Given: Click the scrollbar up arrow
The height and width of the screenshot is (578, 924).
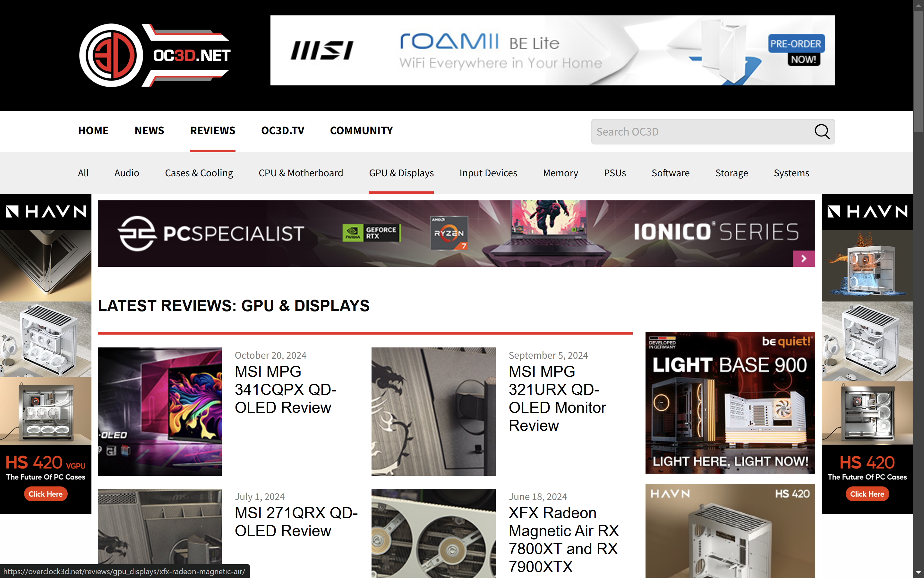Looking at the screenshot, I should click(918, 5).
